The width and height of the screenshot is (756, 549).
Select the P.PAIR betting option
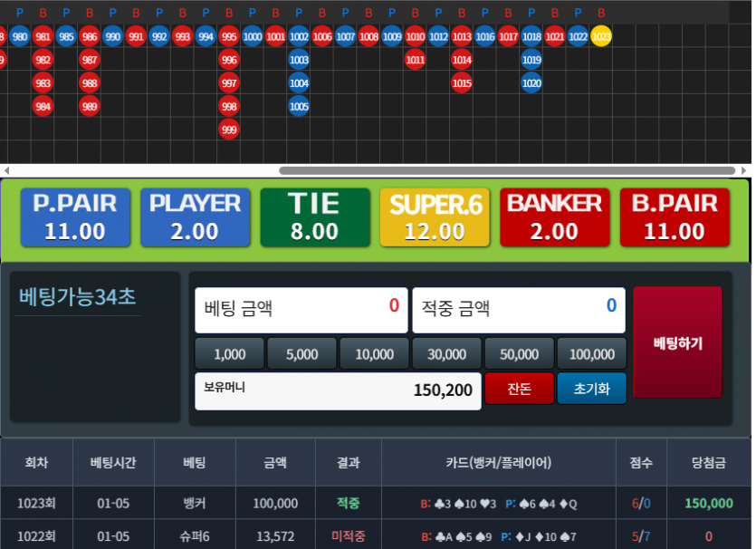pyautogui.click(x=75, y=217)
